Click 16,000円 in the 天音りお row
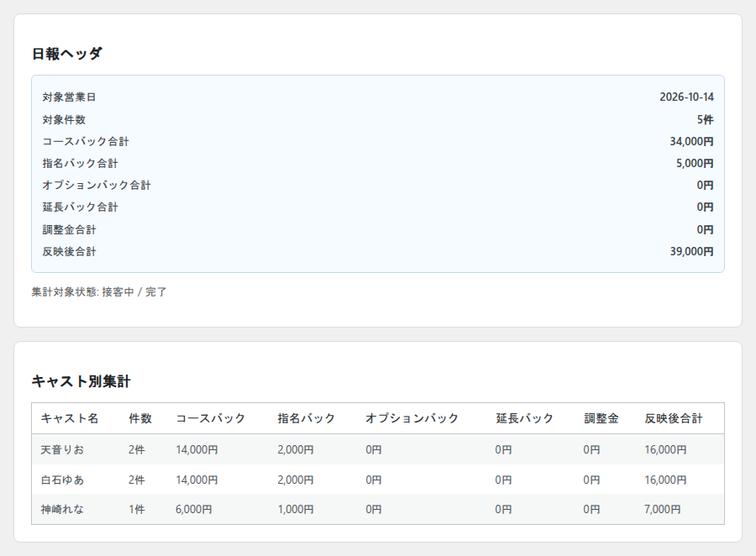Screen dimensions: 756x556 pos(665,449)
